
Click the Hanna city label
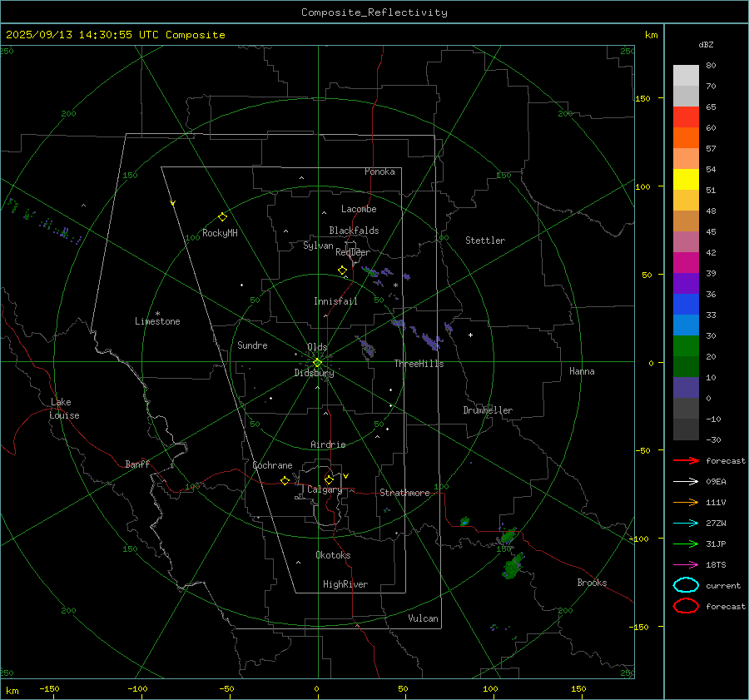pyautogui.click(x=582, y=371)
